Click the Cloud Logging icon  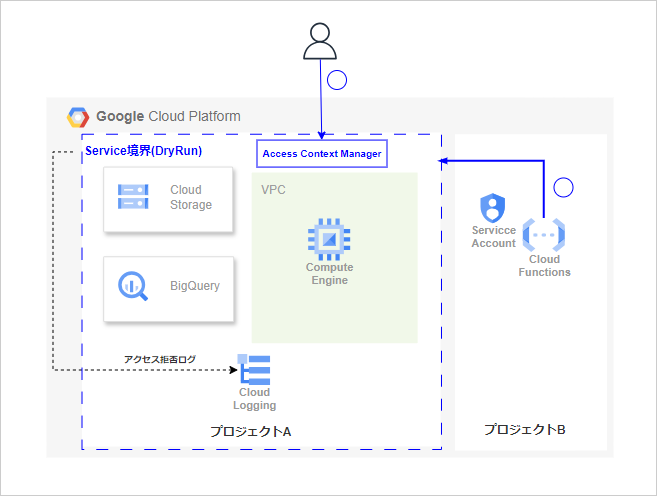(254, 369)
